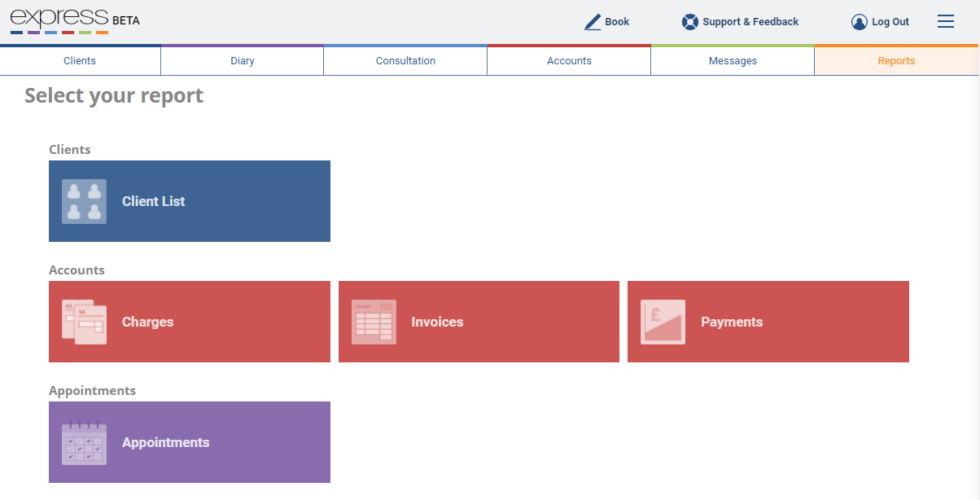980x500 pixels.
Task: Click the express BETA logo
Action: point(75,21)
